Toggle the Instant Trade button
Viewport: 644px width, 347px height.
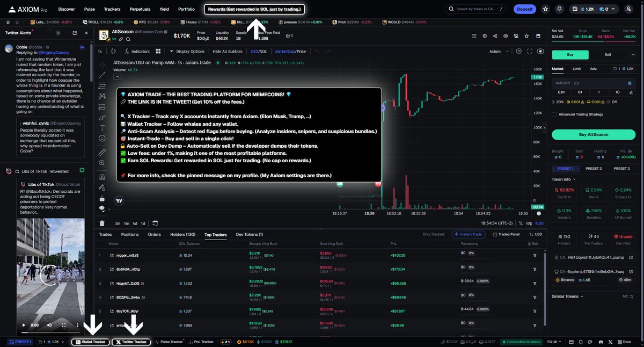pos(469,235)
